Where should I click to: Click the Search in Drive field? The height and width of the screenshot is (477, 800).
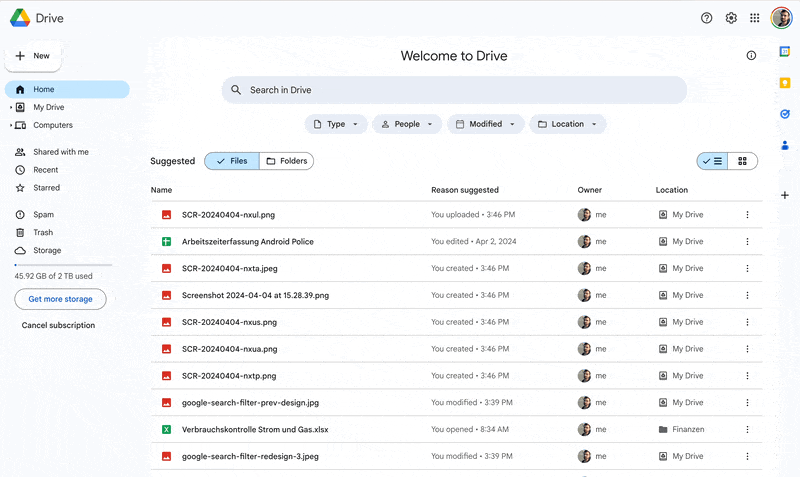[455, 90]
